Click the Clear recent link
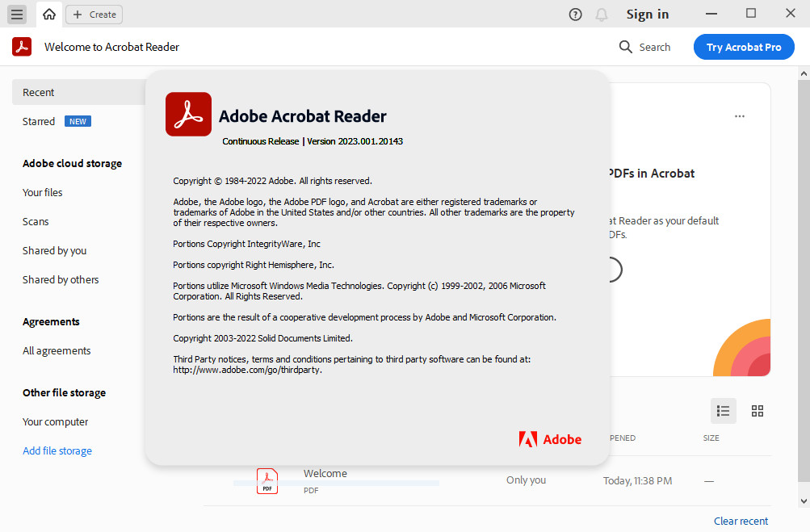 coord(741,521)
